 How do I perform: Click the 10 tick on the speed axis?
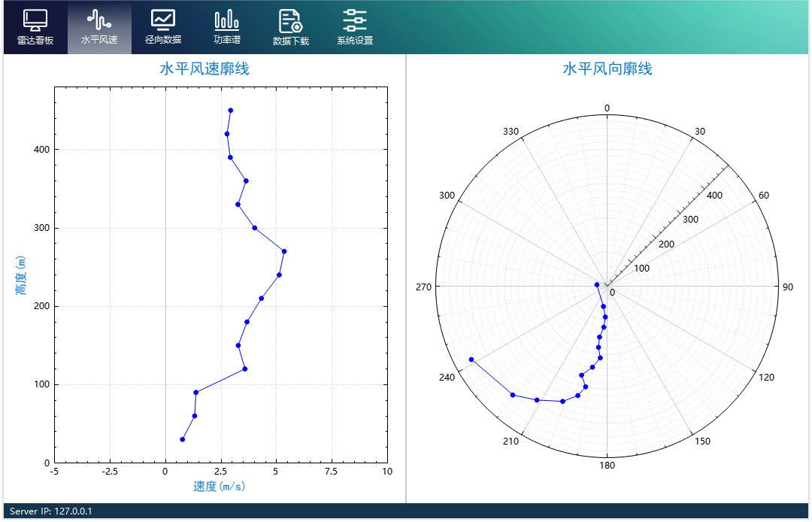point(387,472)
